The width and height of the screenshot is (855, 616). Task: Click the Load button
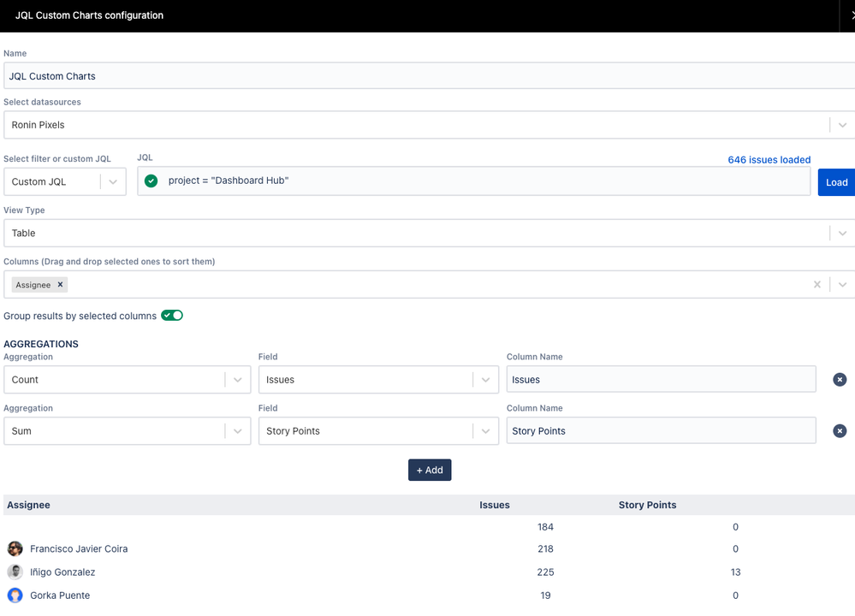click(836, 181)
